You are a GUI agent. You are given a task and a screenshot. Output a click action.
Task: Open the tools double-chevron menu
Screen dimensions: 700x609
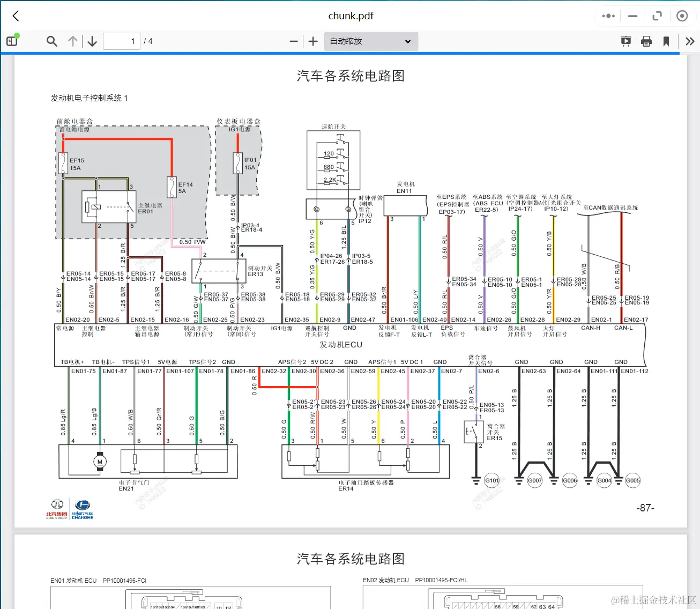point(690,41)
